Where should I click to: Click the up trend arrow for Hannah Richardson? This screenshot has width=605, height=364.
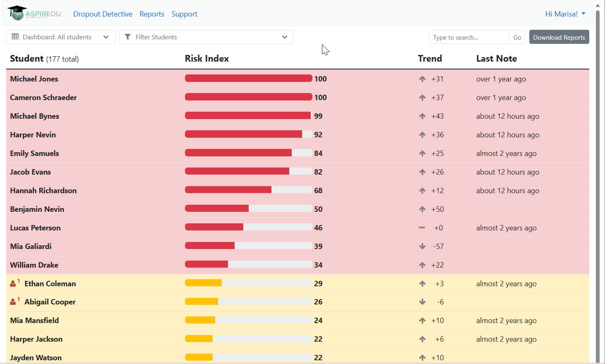coord(422,190)
